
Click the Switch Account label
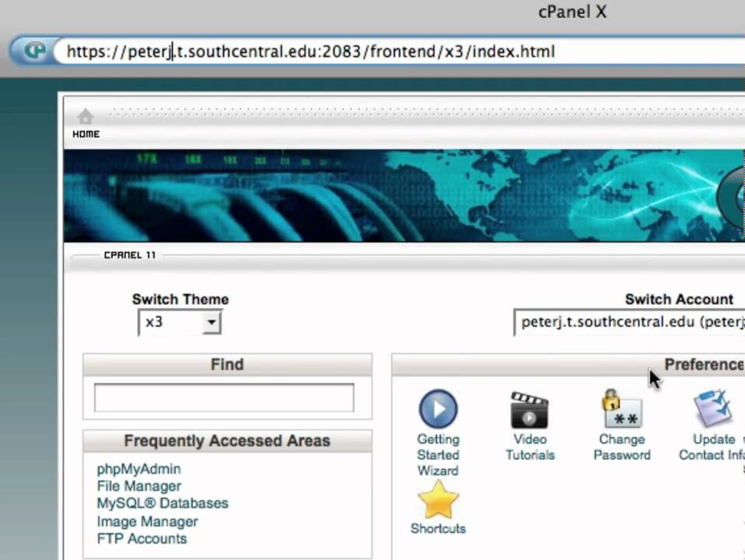[679, 299]
